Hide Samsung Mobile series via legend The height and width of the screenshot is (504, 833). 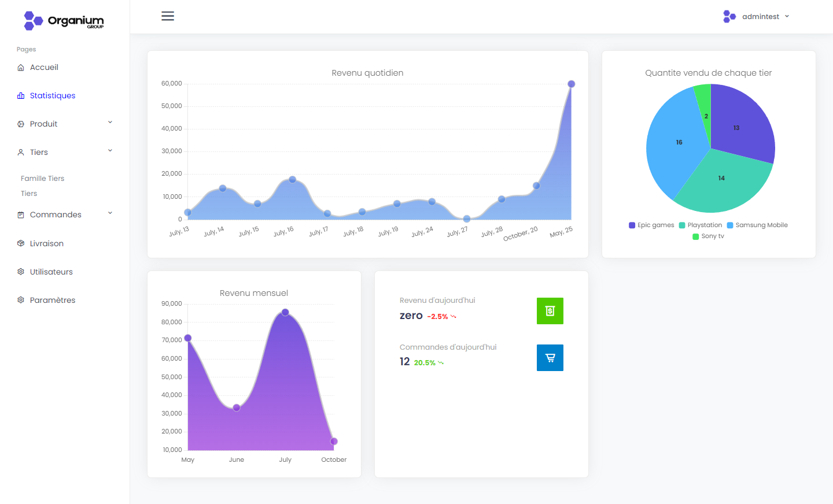(757, 225)
